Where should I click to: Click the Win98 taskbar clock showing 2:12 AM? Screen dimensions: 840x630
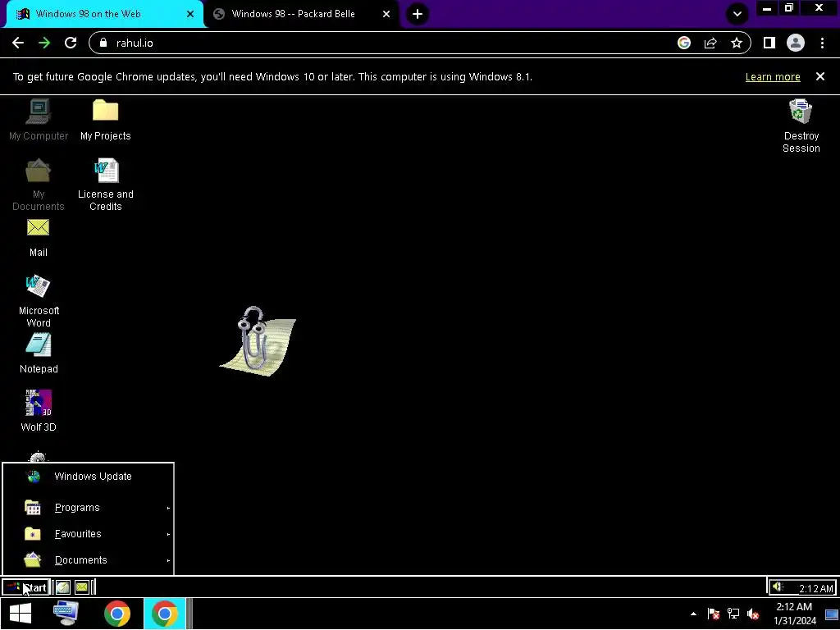tap(815, 588)
